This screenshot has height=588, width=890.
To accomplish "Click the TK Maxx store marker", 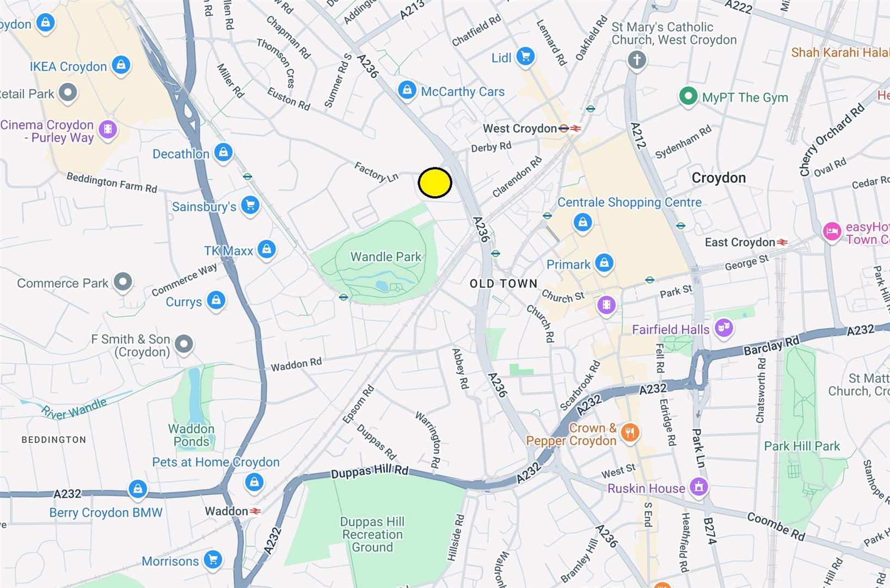I will click(266, 250).
